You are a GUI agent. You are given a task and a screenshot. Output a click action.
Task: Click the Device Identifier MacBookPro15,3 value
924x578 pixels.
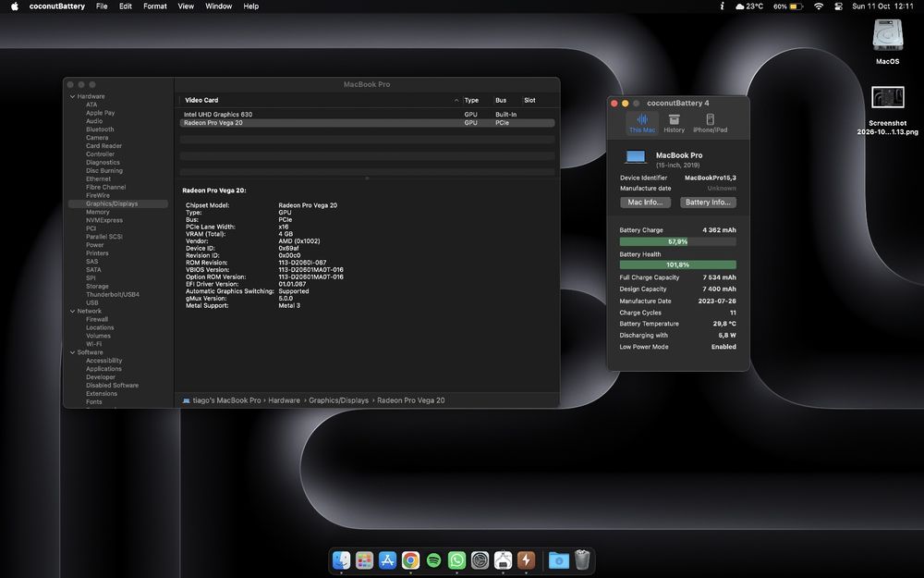[x=710, y=178]
